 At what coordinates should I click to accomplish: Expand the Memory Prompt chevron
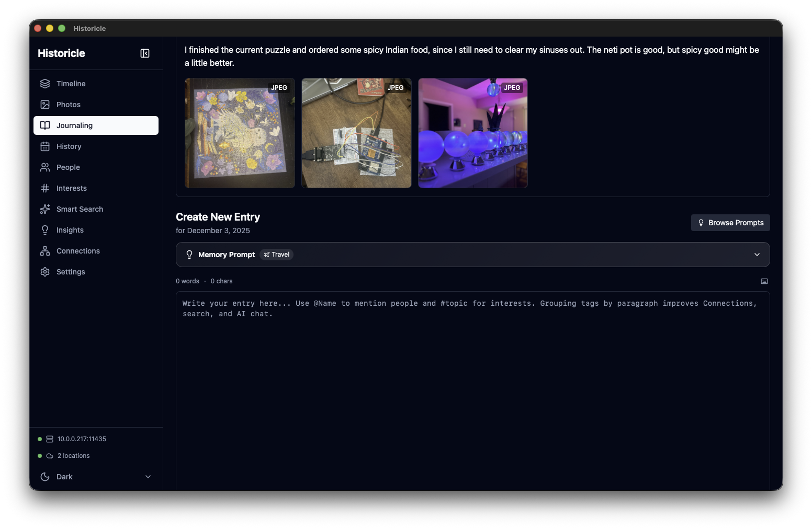coord(757,255)
